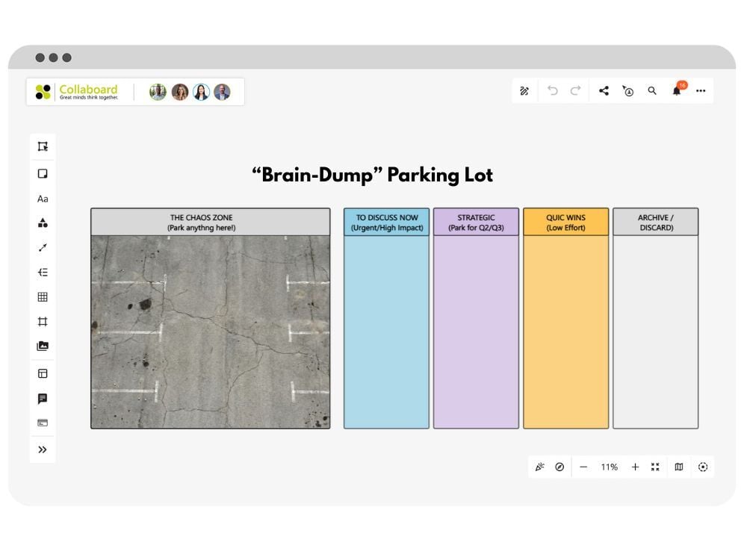The height and width of the screenshot is (560, 747).
Task: Open the frame tool
Action: coord(43,321)
